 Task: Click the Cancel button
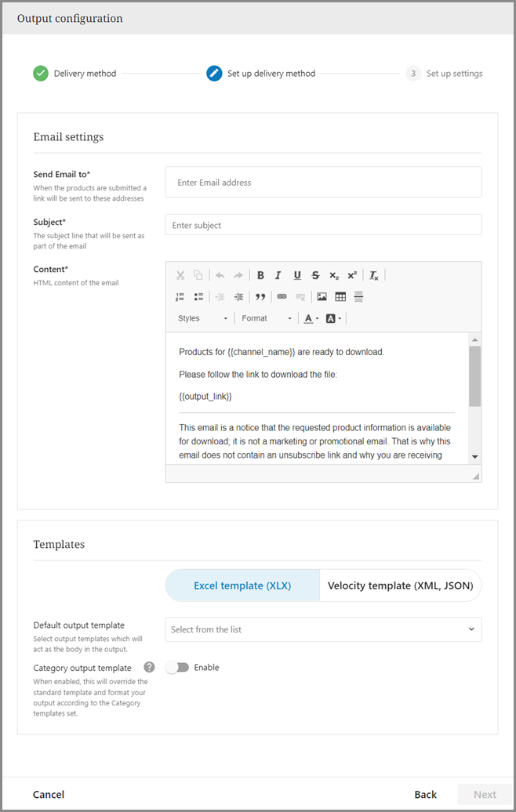pos(49,794)
